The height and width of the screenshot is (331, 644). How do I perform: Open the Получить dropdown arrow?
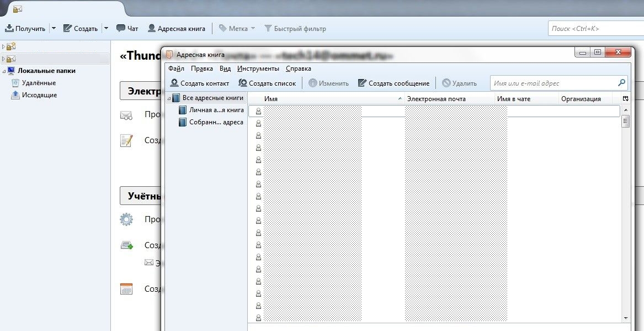click(54, 28)
